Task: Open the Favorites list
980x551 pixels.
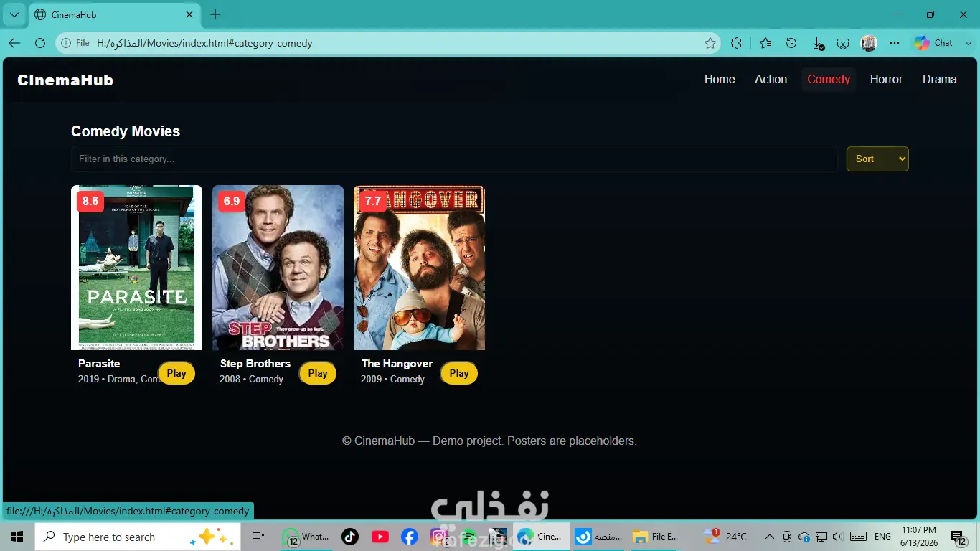Action: (x=765, y=43)
